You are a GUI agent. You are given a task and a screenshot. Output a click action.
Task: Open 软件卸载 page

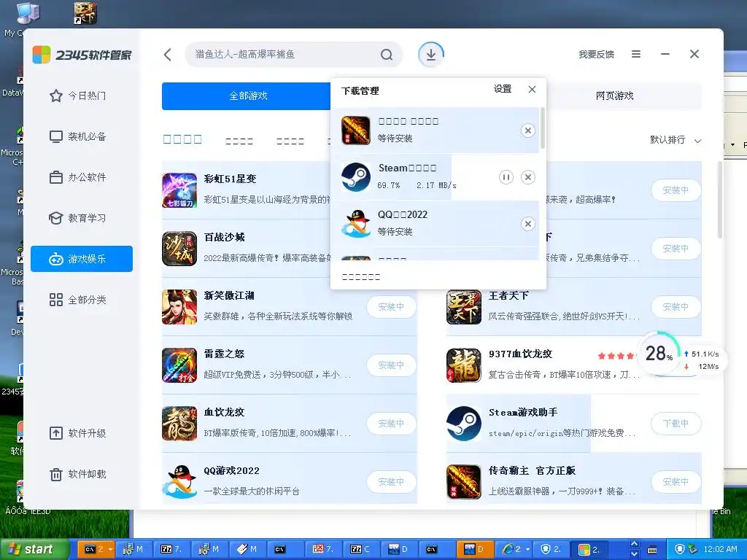82,474
